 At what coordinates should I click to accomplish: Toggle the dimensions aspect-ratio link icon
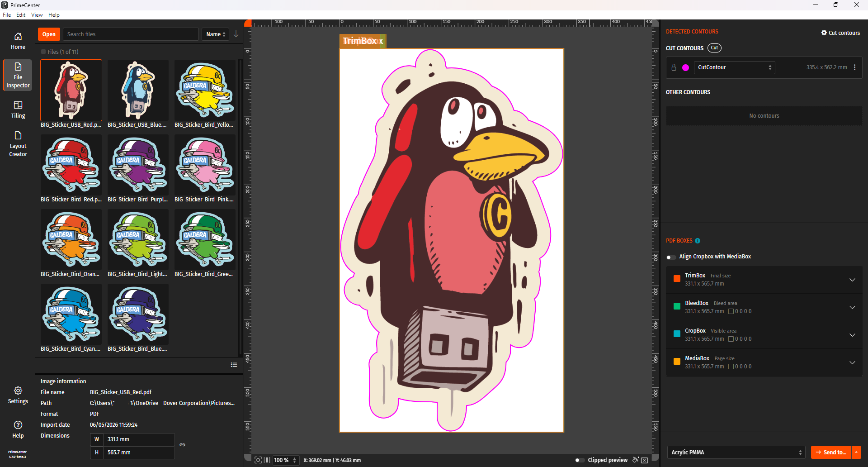tap(182, 445)
